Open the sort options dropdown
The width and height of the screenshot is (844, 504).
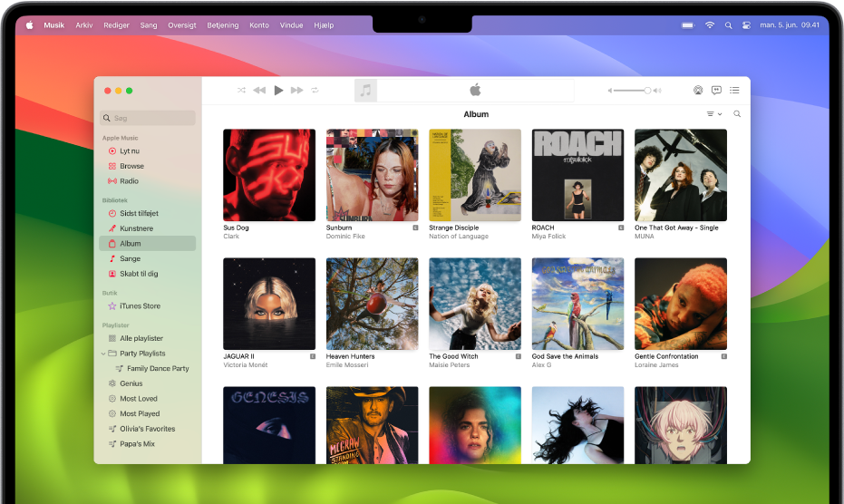(714, 114)
